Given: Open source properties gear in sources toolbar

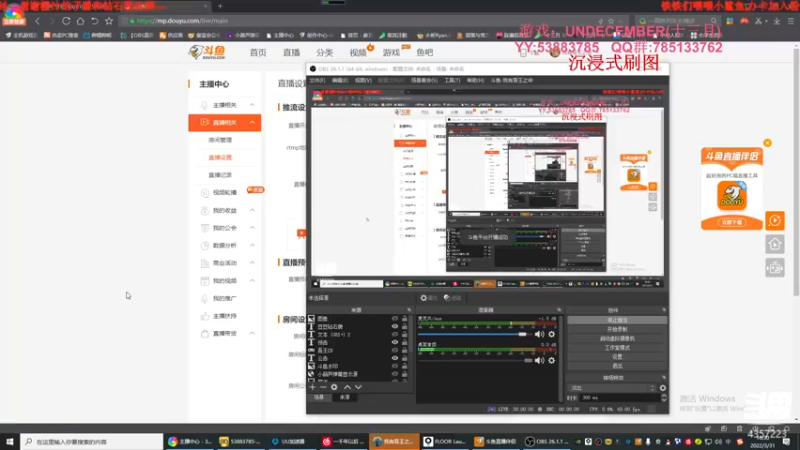Looking at the screenshot, I should point(334,387).
